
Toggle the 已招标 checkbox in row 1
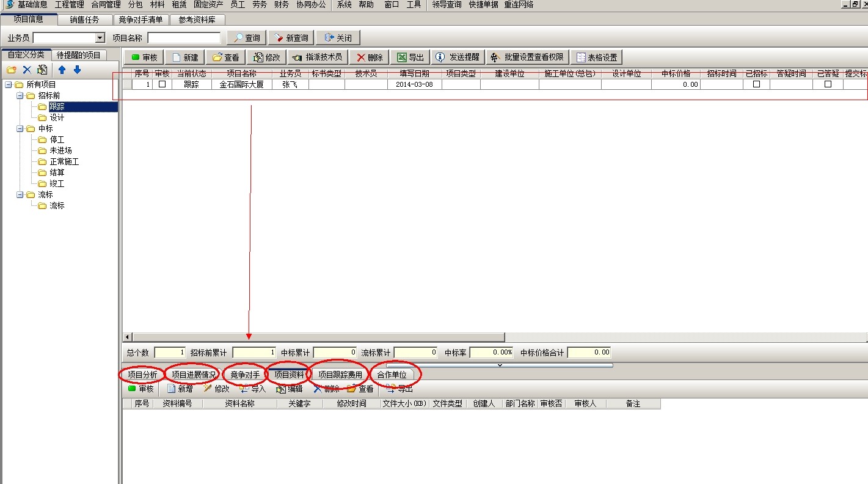click(756, 84)
